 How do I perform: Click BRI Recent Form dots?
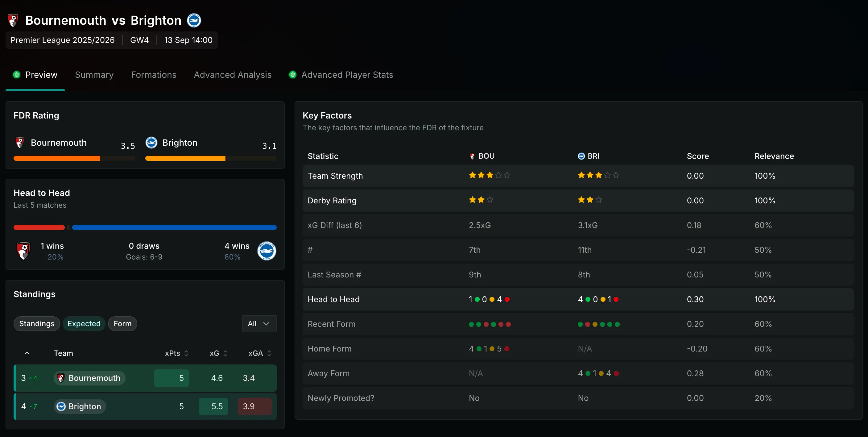pyautogui.click(x=598, y=324)
